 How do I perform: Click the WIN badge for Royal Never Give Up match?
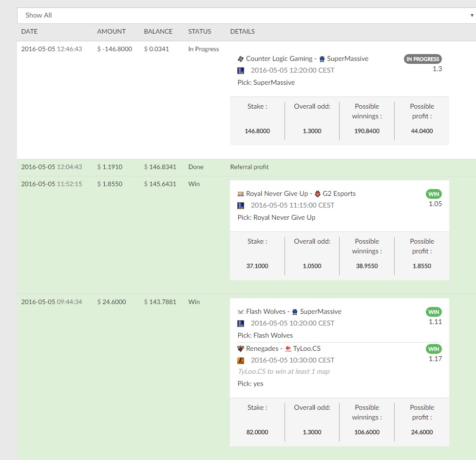pos(434,194)
